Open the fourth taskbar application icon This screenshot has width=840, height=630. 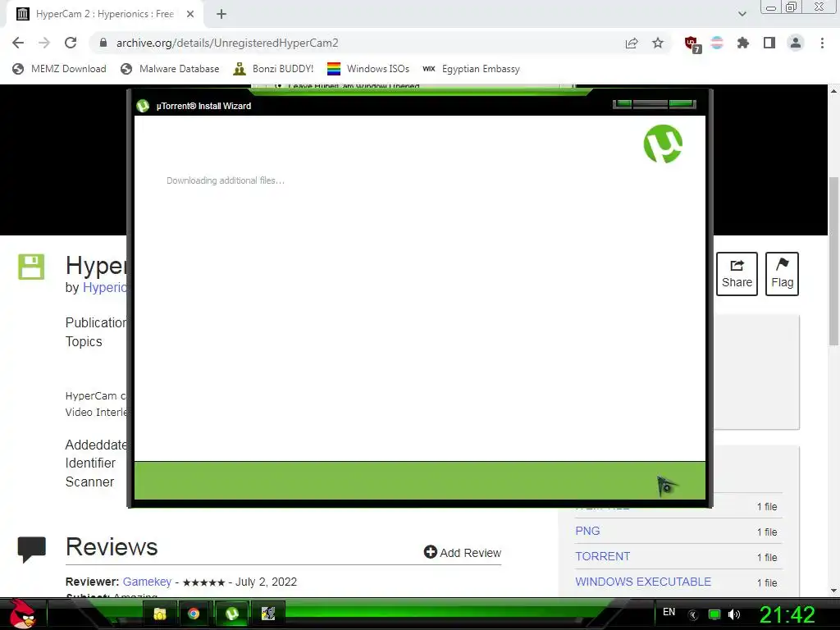(268, 614)
